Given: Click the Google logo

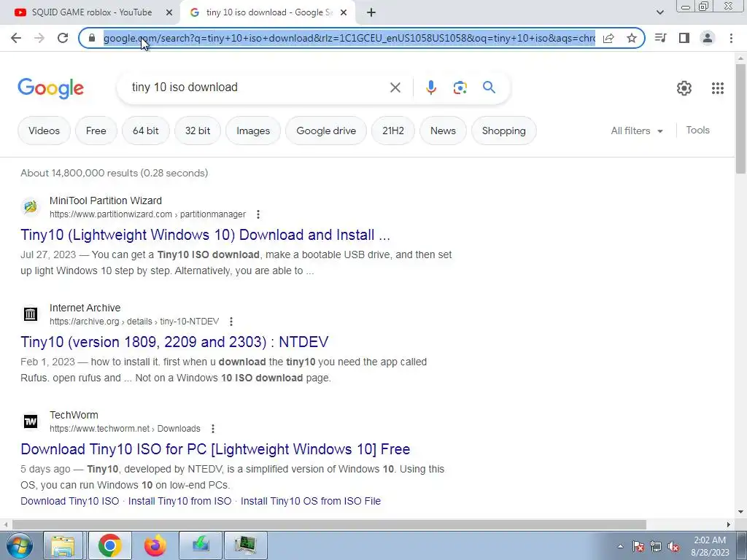Looking at the screenshot, I should point(50,88).
